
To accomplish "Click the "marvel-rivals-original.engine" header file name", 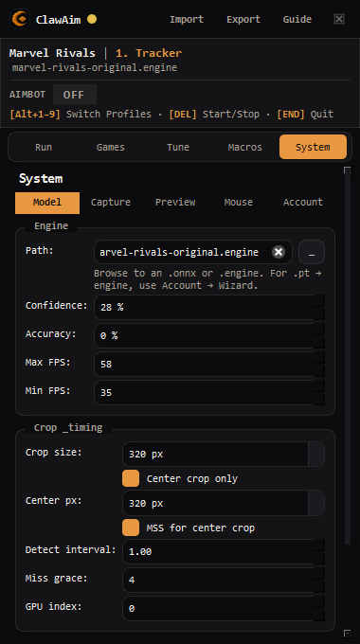I will [x=95, y=68].
